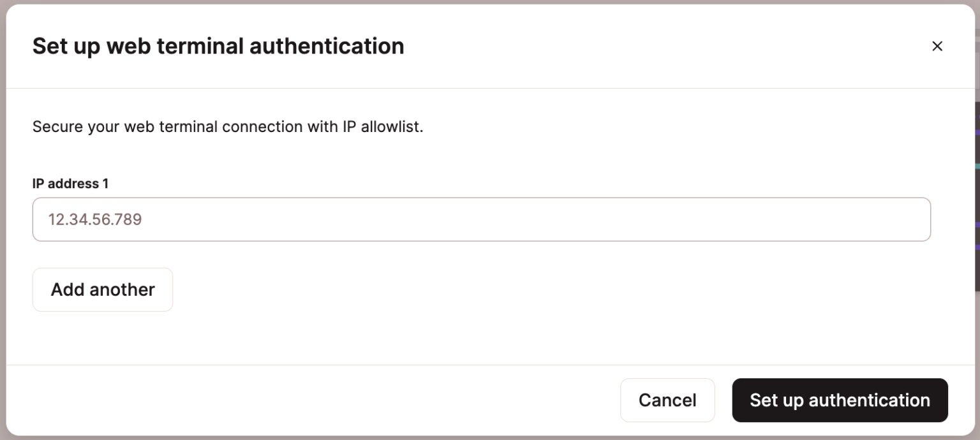Close the setup dialog with the cross icon
This screenshot has height=440, width=980.
[x=937, y=46]
